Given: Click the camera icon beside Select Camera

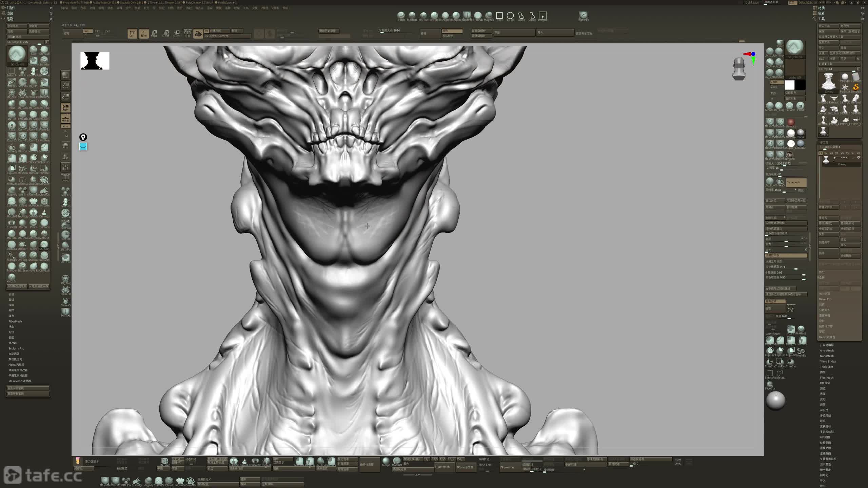Looking at the screenshot, I should pos(198,34).
